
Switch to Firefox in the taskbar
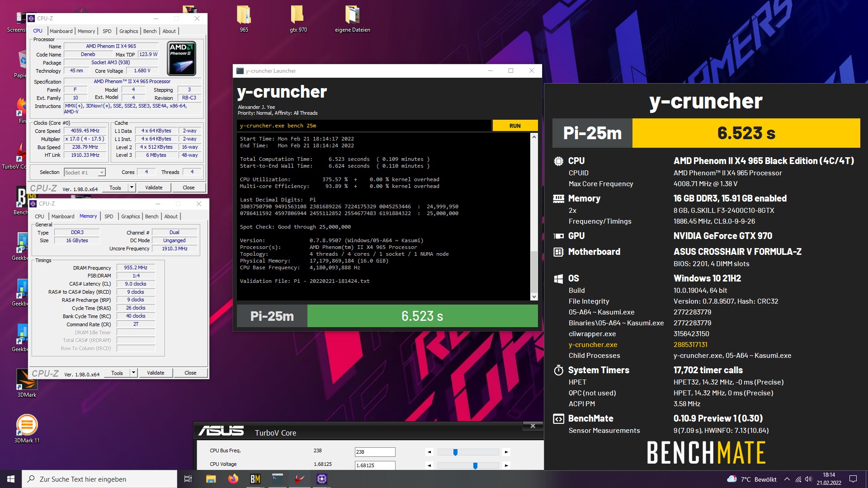coord(233,479)
